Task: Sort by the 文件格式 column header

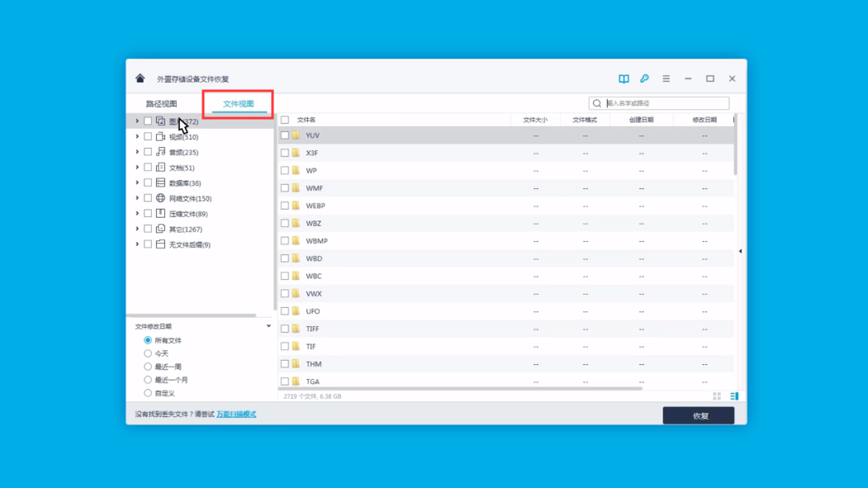Action: tap(585, 120)
